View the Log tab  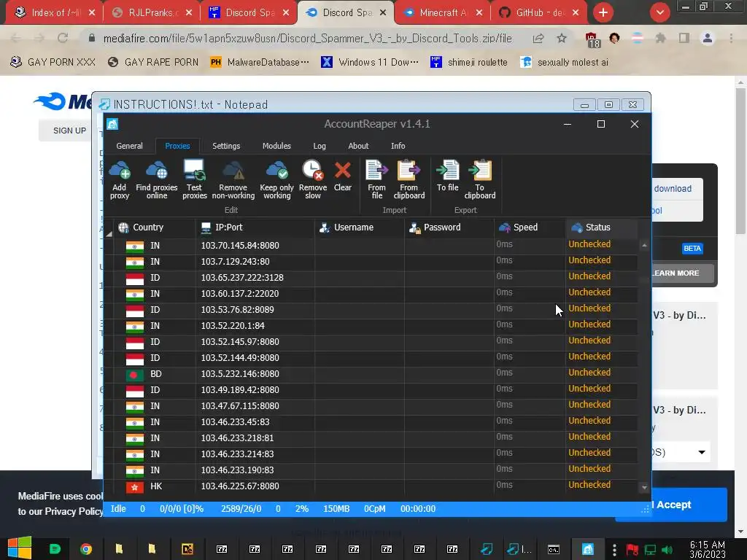click(320, 146)
